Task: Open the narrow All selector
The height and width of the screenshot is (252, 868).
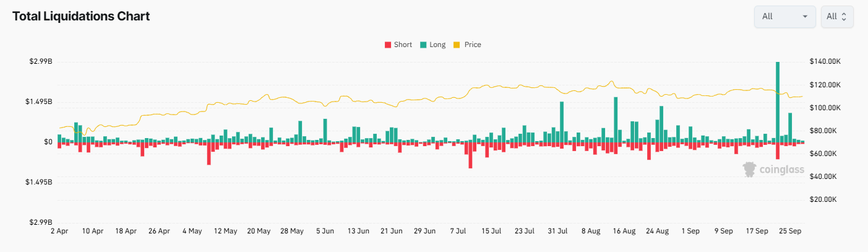Action: coord(836,17)
